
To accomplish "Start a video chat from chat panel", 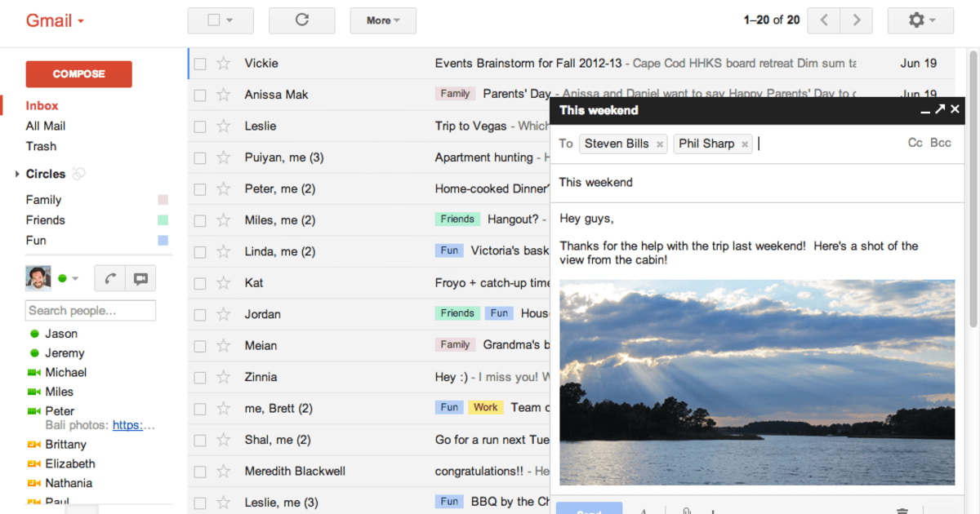I will pos(140,278).
